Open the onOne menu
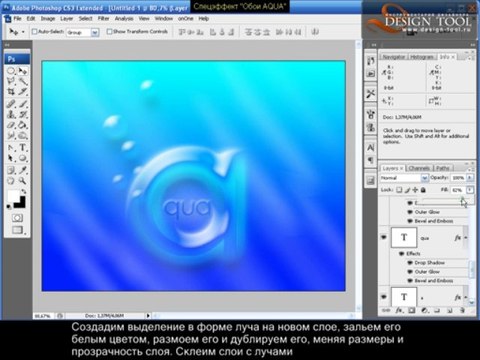The image size is (480, 360). click(x=185, y=19)
